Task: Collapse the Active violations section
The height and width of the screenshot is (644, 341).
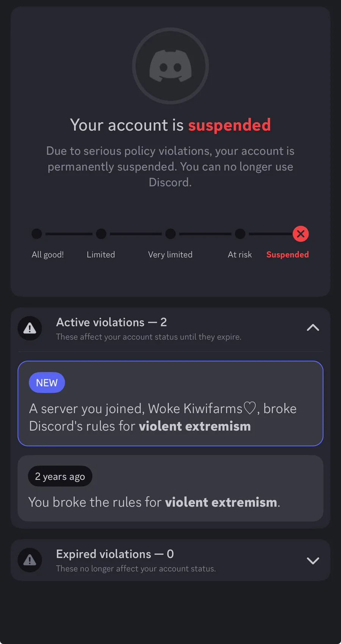Action: (313, 328)
